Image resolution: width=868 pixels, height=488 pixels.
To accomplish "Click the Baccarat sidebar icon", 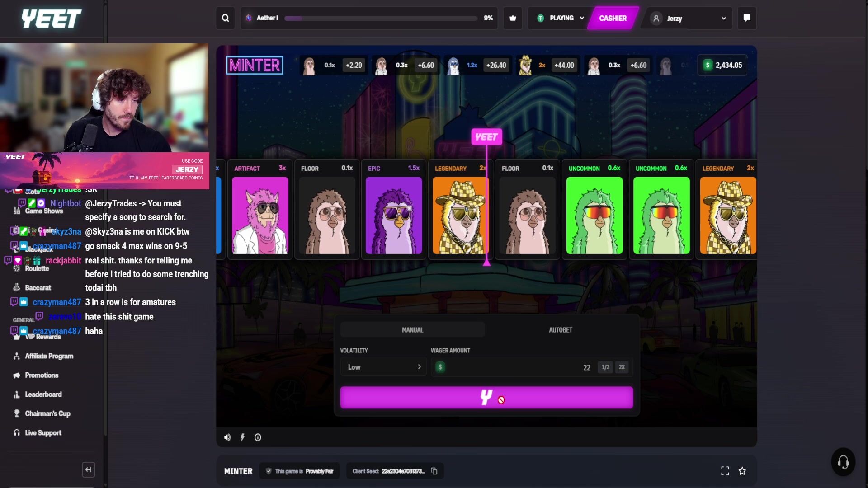I will click(17, 287).
